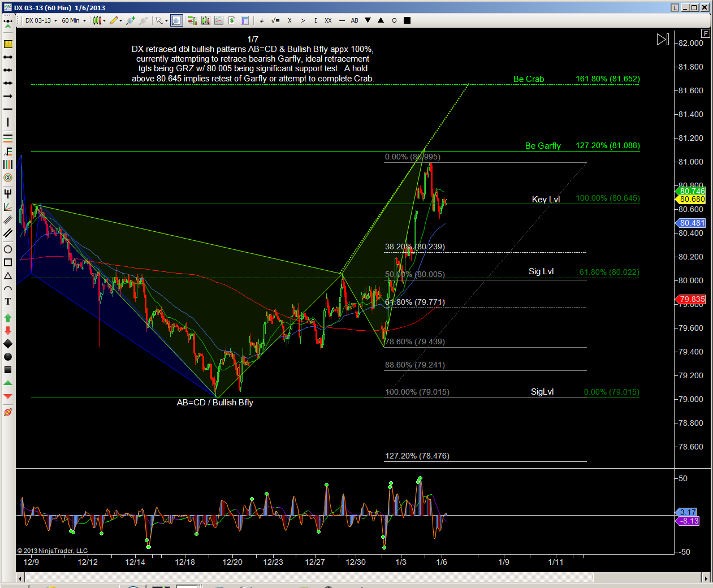Select the red arrow down marker
The height and width of the screenshot is (588, 713).
pyautogui.click(x=8, y=330)
